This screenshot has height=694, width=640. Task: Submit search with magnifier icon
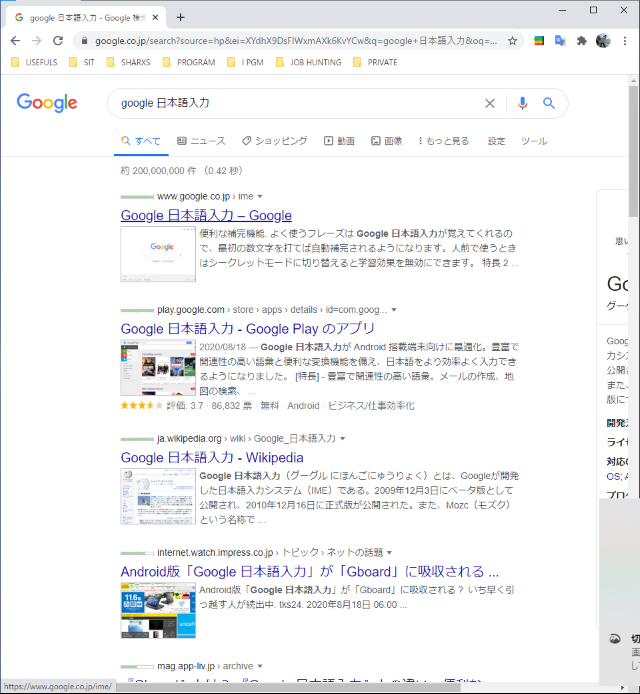click(x=549, y=103)
